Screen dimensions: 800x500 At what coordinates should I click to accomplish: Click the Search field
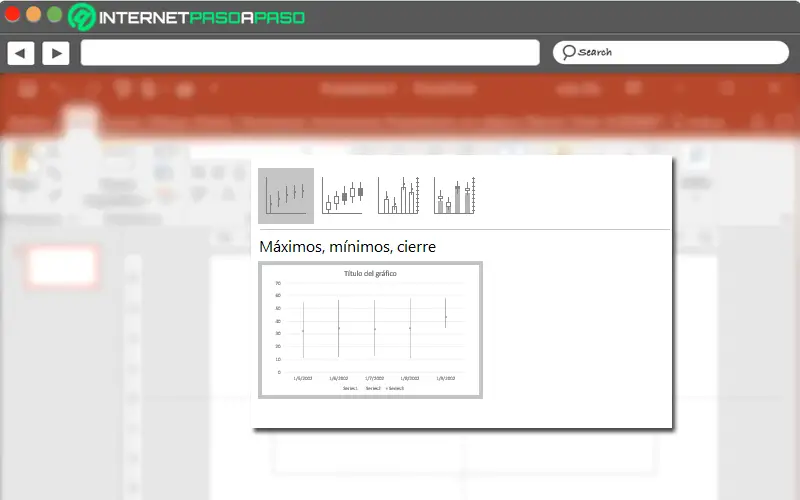click(670, 53)
